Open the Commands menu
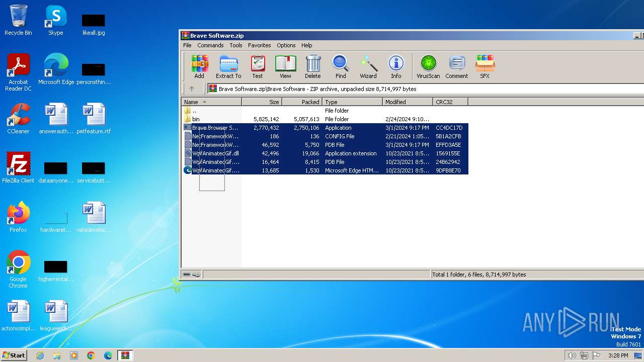644x362 pixels. pyautogui.click(x=210, y=45)
